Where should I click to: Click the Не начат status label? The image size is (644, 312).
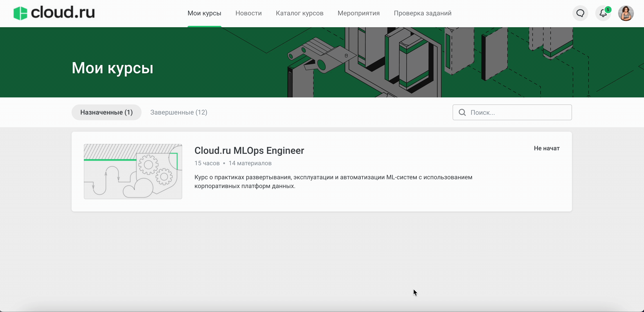(x=547, y=148)
